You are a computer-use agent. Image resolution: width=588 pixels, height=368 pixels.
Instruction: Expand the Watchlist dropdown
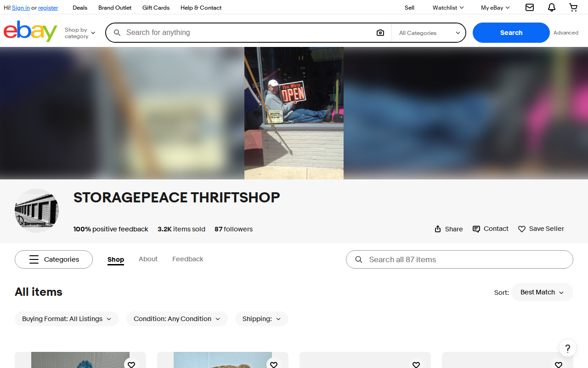(448, 7)
